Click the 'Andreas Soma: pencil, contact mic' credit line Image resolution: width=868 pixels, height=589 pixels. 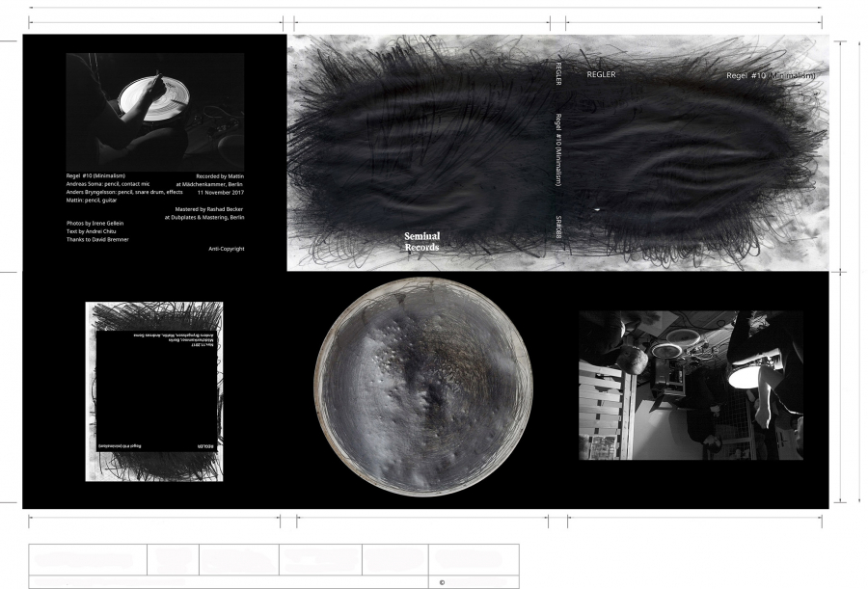(108, 184)
